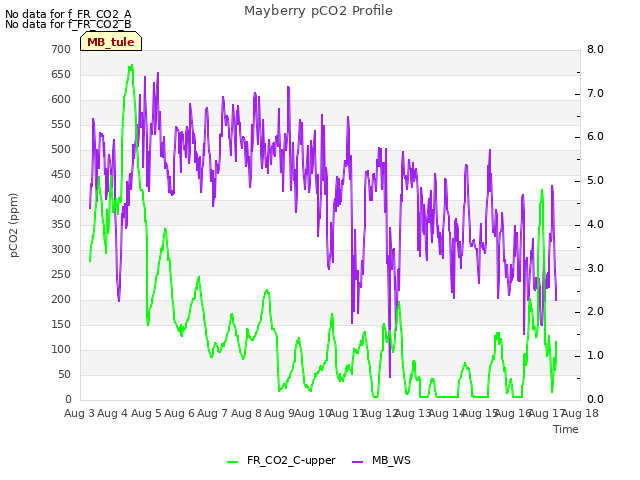
Task: Click the 550 left y-axis value
Action: [x=61, y=124]
